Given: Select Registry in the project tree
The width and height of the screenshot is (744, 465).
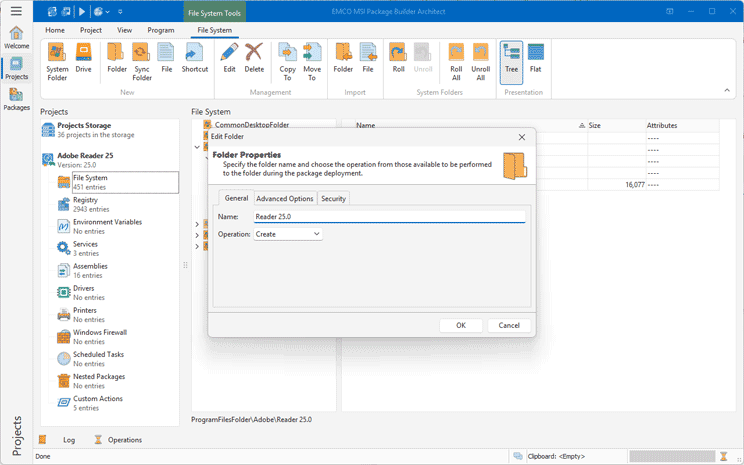Looking at the screenshot, I should [x=85, y=200].
